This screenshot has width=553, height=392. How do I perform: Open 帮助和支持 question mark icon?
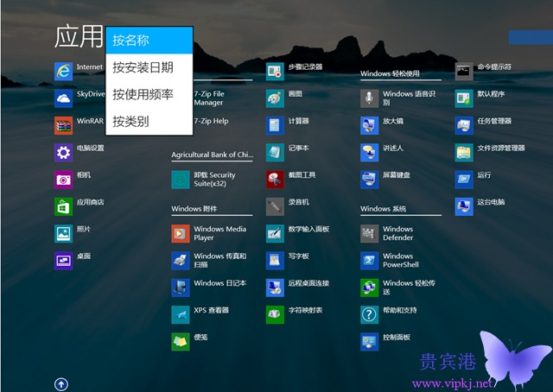[370, 315]
